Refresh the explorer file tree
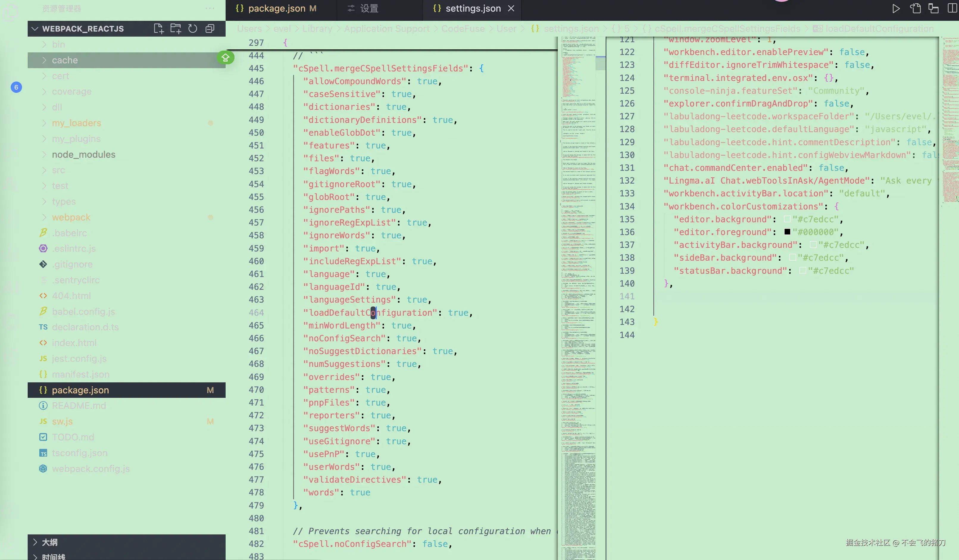 point(193,29)
